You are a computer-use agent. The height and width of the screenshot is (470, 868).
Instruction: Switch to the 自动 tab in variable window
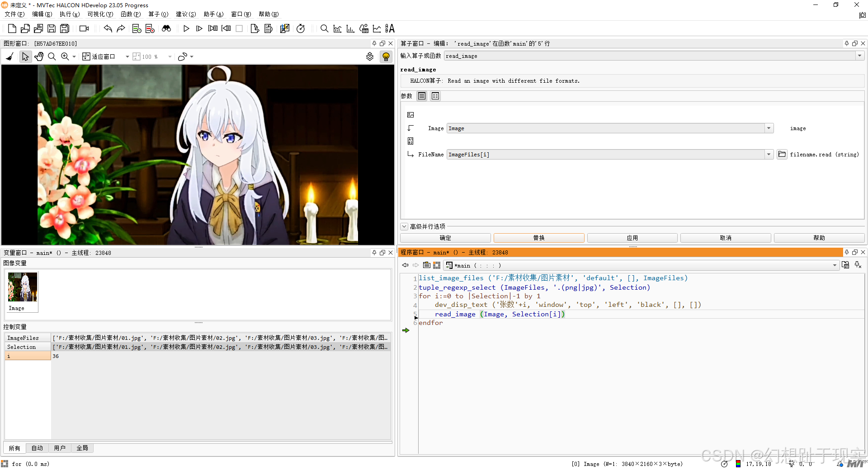pyautogui.click(x=37, y=448)
